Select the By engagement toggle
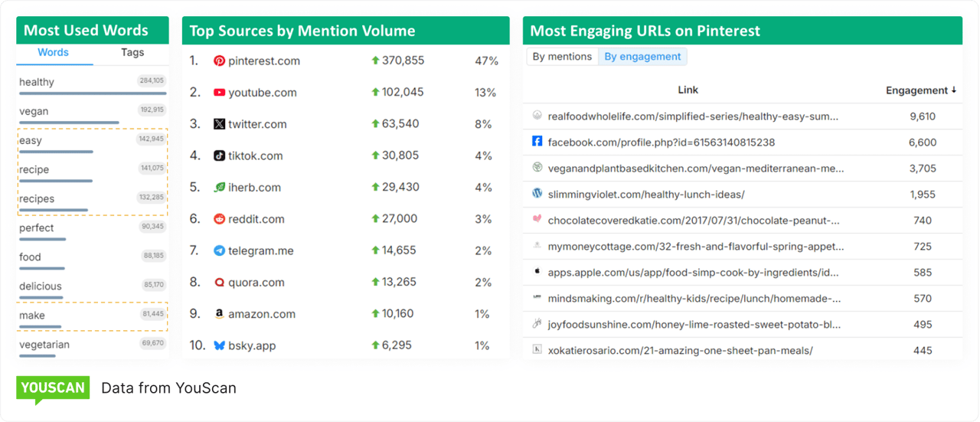The image size is (980, 422). click(642, 57)
